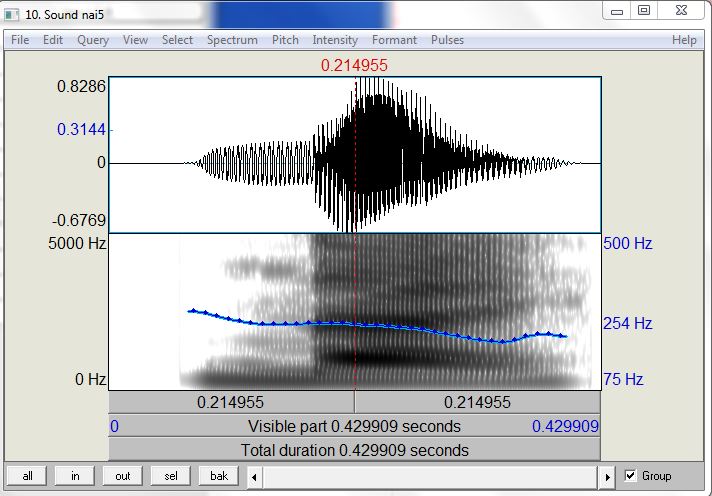Click the scrollbar left arrow
Viewport: 712px width, 496px height.
[254, 477]
